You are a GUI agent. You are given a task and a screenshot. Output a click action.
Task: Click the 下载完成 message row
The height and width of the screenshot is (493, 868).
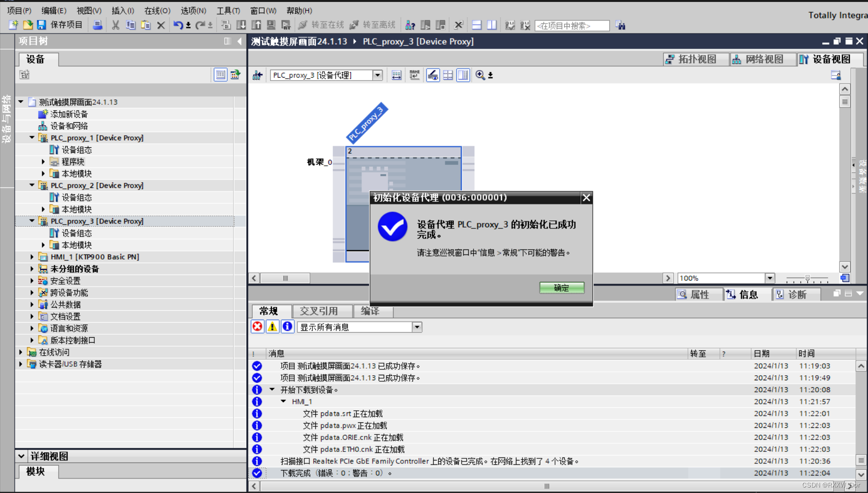552,473
